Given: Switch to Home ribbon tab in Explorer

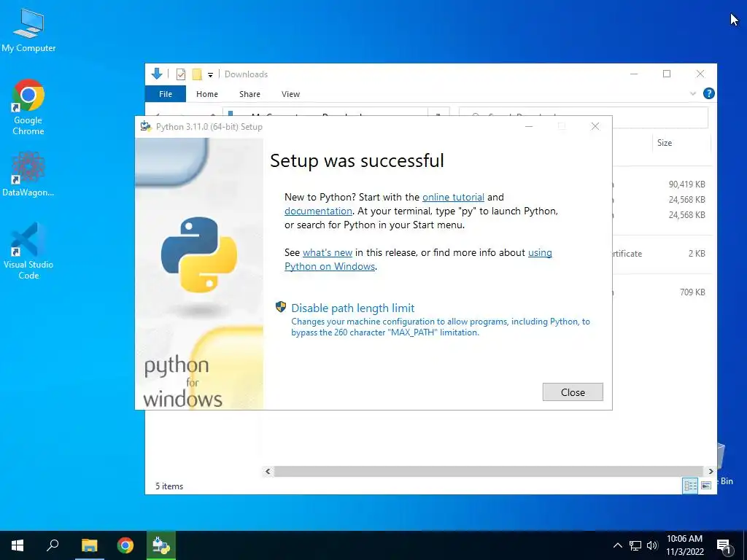Looking at the screenshot, I should coord(206,94).
